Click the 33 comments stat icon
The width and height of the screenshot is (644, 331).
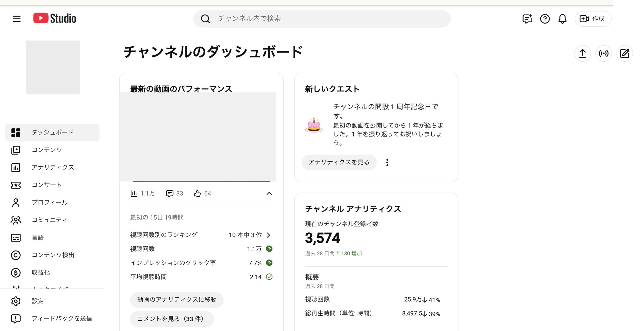(170, 193)
